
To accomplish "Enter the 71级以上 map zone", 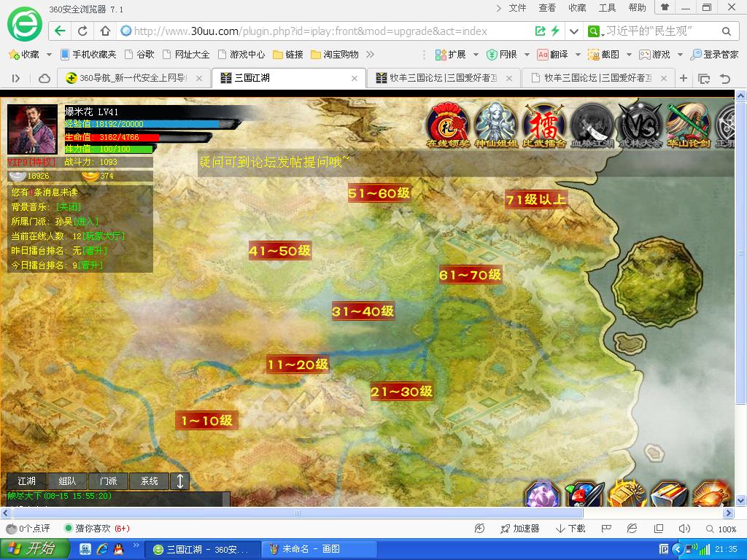I will (x=536, y=199).
